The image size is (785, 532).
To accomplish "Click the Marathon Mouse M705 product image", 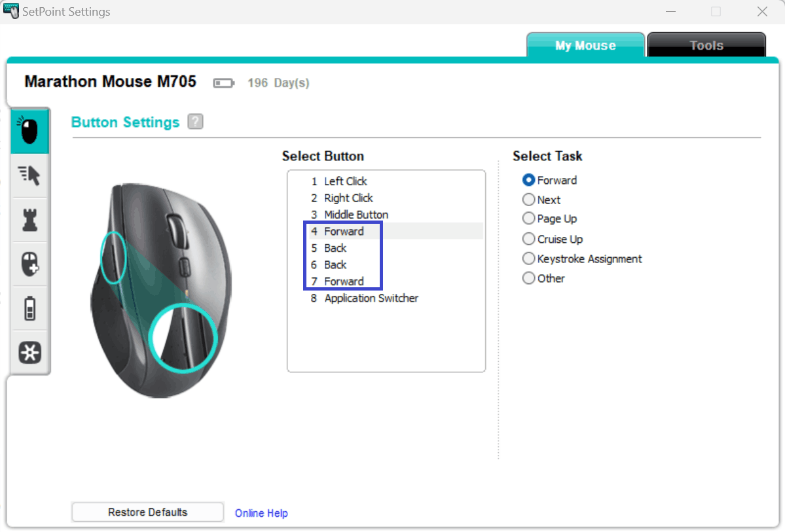I will 160,291.
